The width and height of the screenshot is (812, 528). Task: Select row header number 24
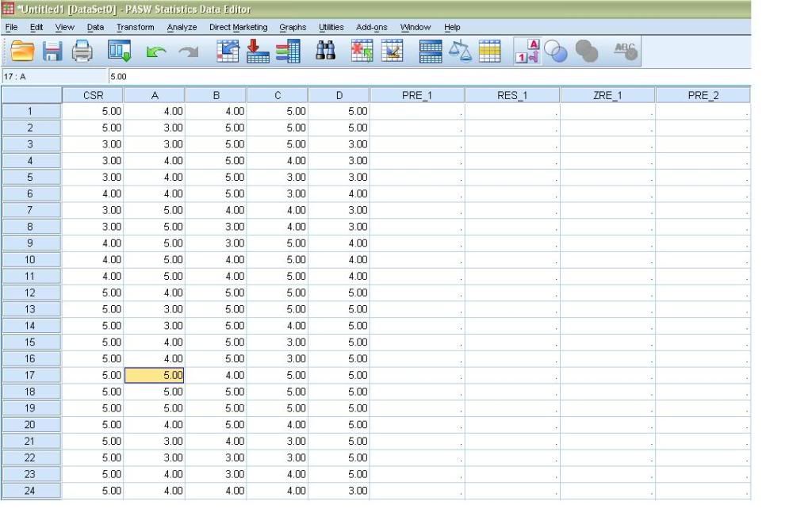(x=31, y=491)
